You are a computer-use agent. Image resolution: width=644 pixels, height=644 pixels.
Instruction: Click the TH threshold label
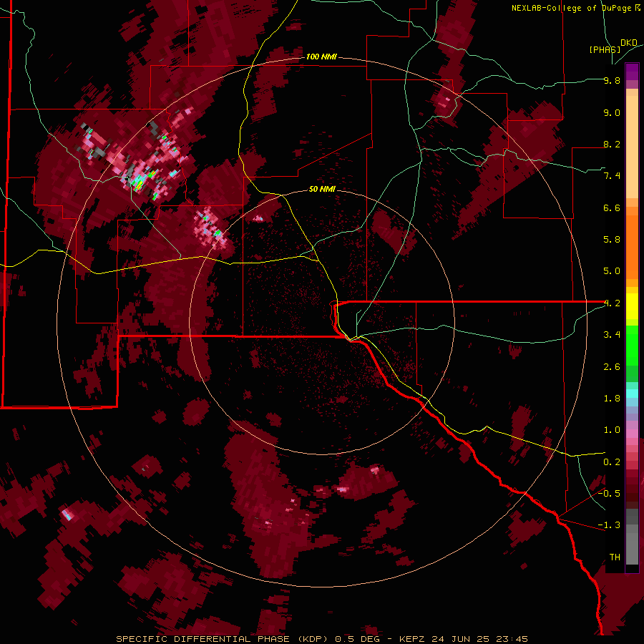click(615, 557)
